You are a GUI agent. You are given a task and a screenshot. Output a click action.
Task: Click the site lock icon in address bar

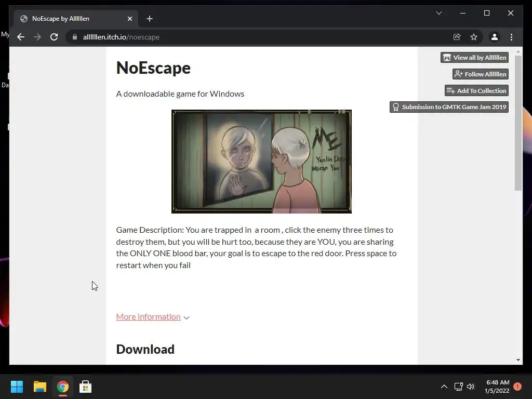(x=75, y=37)
